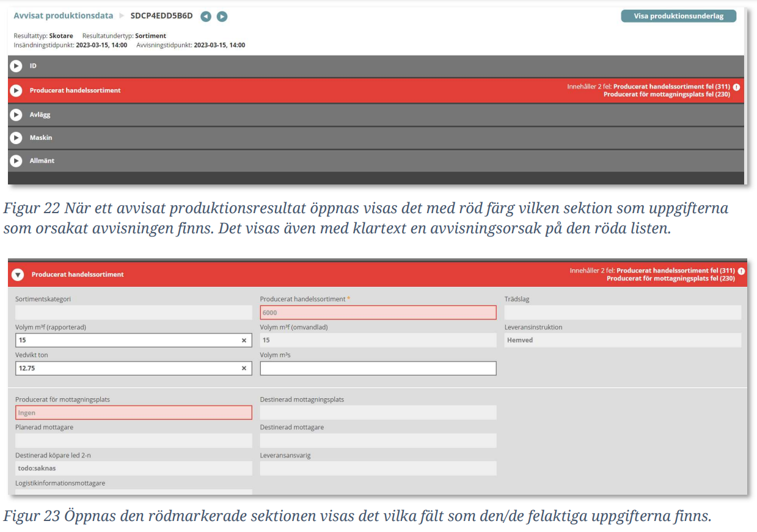The height and width of the screenshot is (532, 757).
Task: Click the Leveransinstruktion field showing Hemved
Action: pos(622,340)
